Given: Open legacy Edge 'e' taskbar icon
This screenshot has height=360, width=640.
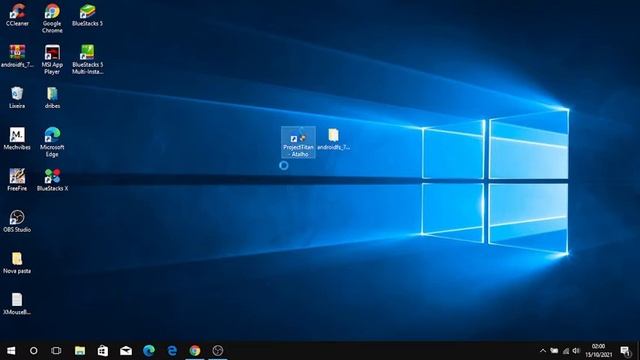Looking at the screenshot, I should [x=172, y=351].
